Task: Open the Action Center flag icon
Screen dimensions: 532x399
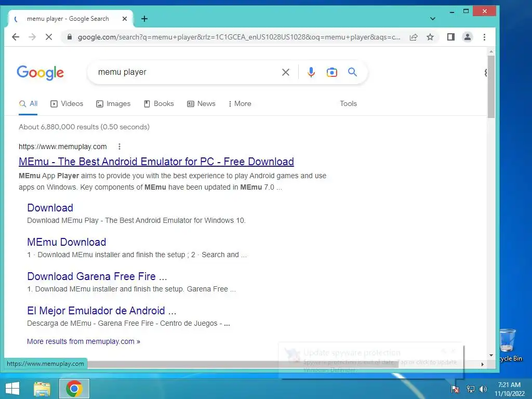Action: [455, 389]
